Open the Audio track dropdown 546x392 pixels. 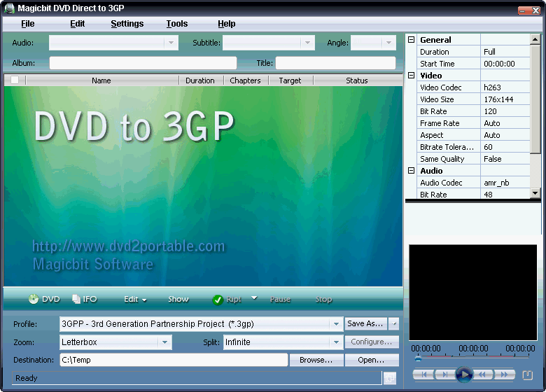[x=171, y=43]
